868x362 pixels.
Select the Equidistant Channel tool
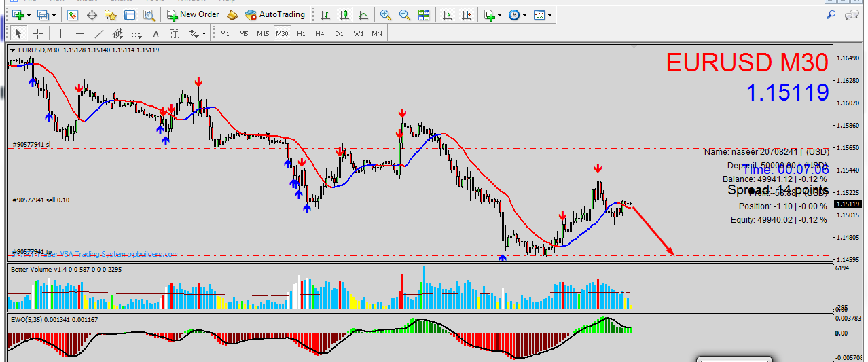pos(118,33)
